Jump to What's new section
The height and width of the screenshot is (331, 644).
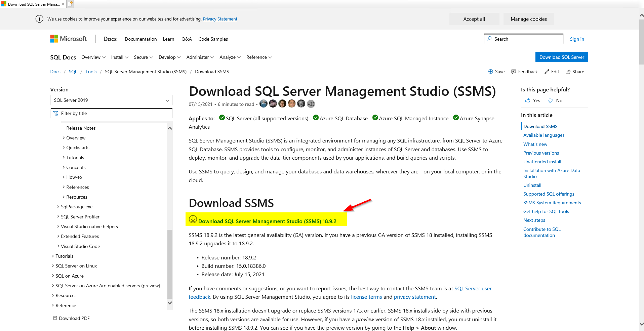coord(535,144)
